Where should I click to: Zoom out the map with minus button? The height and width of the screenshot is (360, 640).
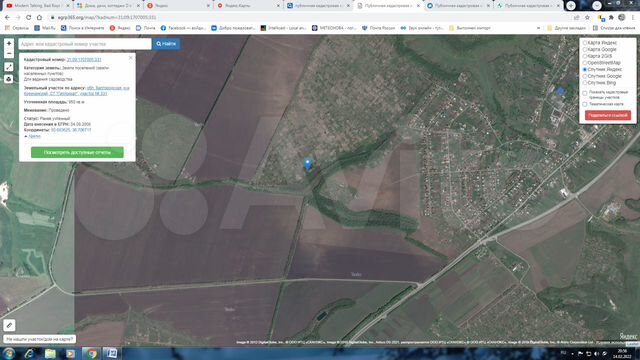pyautogui.click(x=9, y=53)
